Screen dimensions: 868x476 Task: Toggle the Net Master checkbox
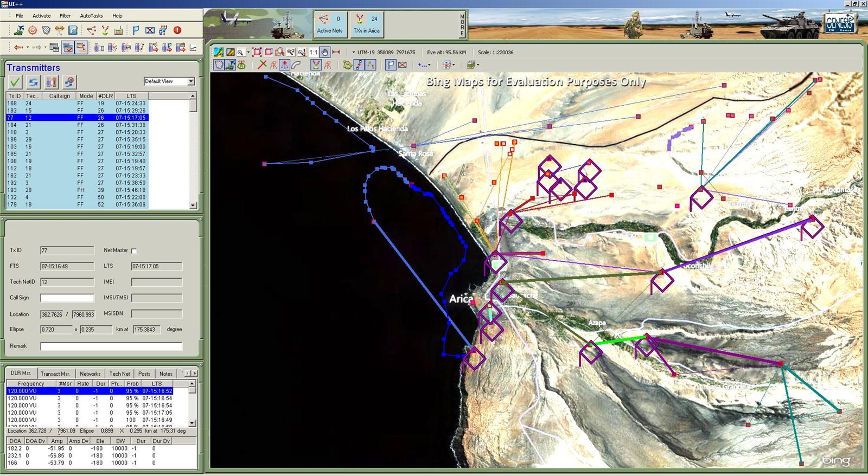coord(134,251)
